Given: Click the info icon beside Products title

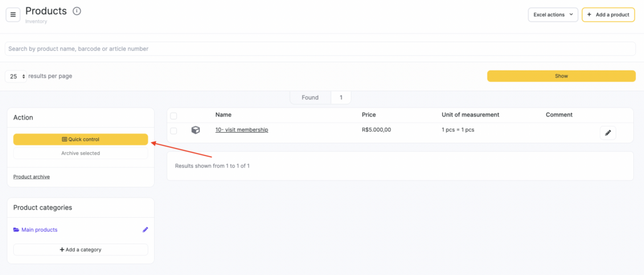Looking at the screenshot, I should coord(77,11).
